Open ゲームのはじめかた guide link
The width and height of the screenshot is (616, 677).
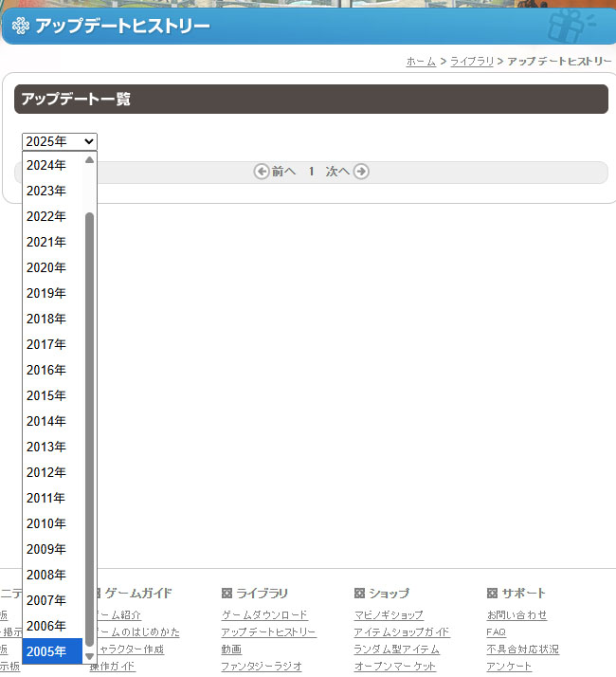coord(138,632)
